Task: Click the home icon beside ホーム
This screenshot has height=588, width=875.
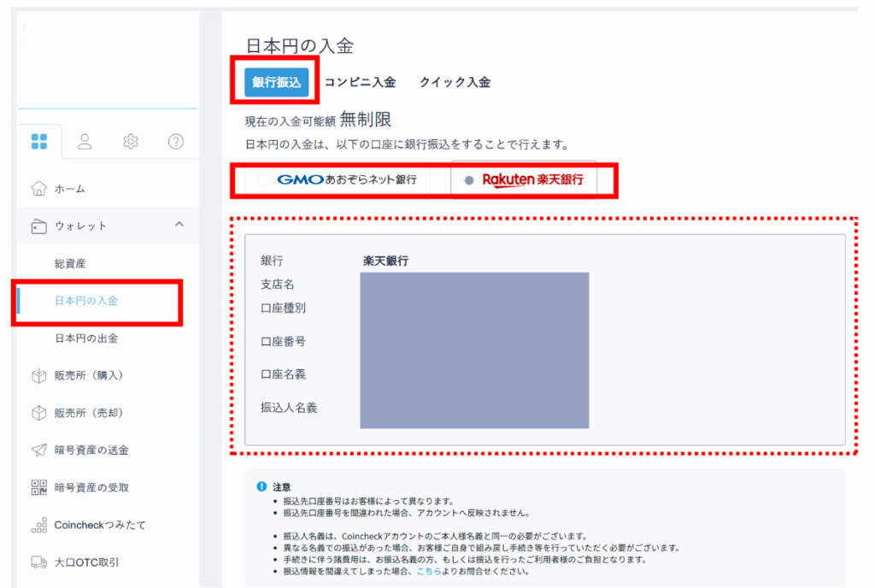Action: (x=38, y=189)
